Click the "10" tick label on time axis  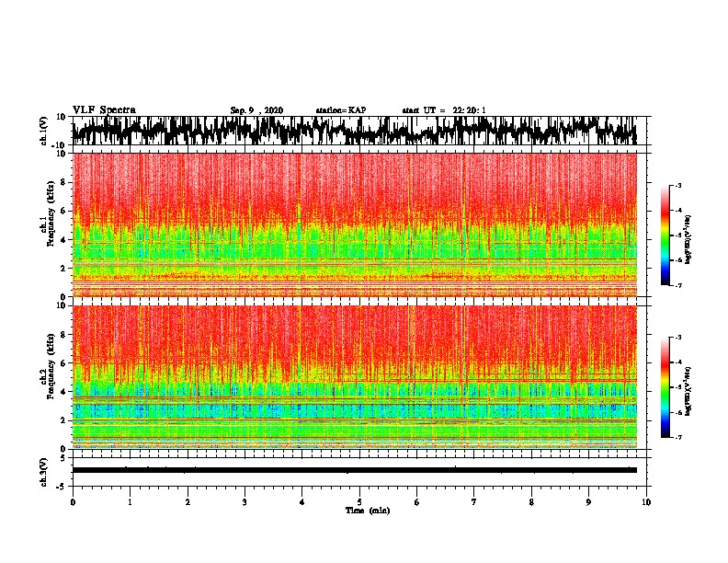[646, 502]
